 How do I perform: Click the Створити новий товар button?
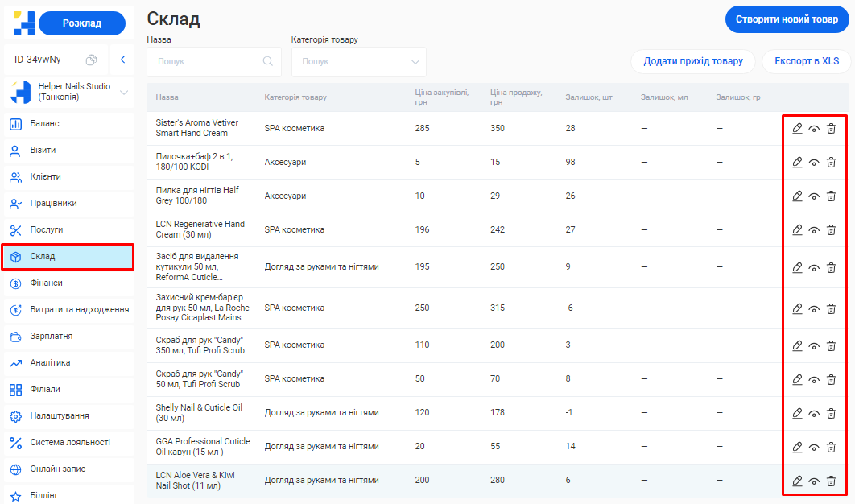pos(787,19)
